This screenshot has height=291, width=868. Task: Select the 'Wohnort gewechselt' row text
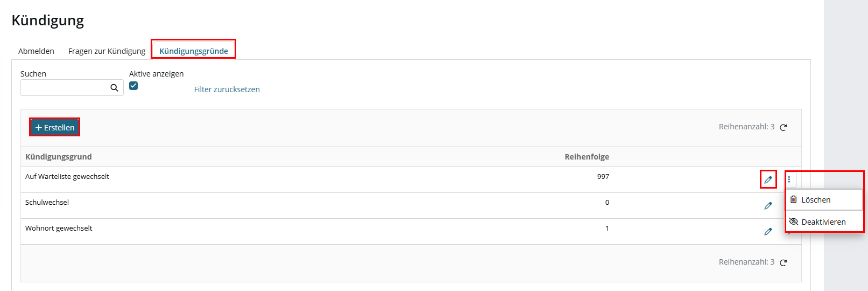(x=59, y=228)
